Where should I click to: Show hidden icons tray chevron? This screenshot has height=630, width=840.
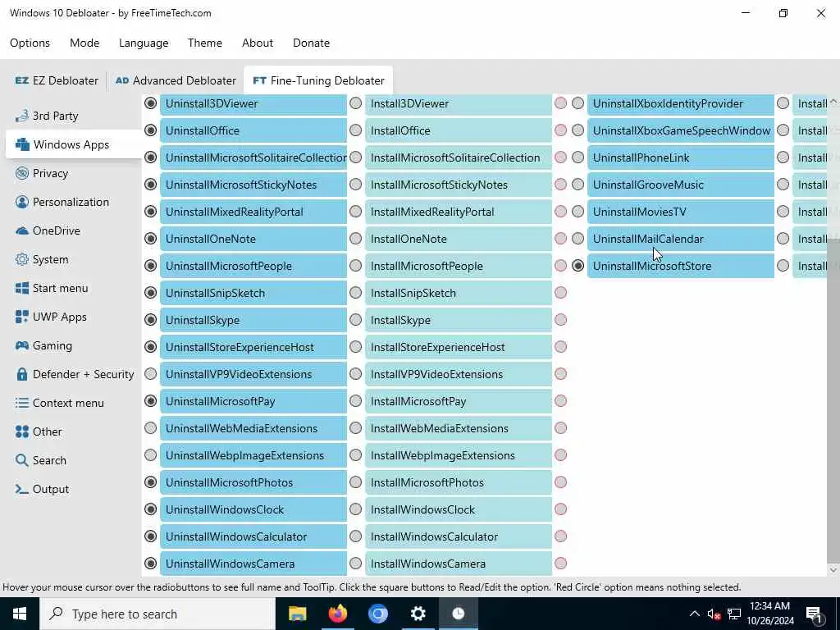[694, 614]
